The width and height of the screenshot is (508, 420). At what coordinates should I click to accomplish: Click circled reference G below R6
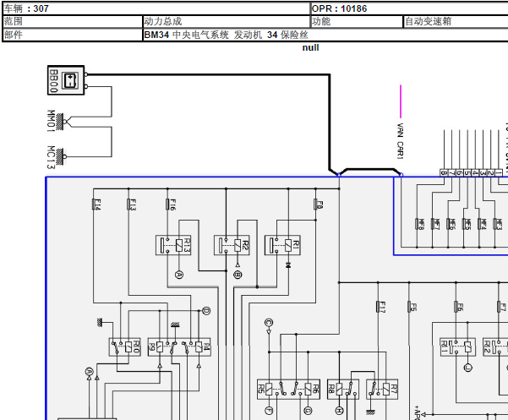(x=309, y=411)
